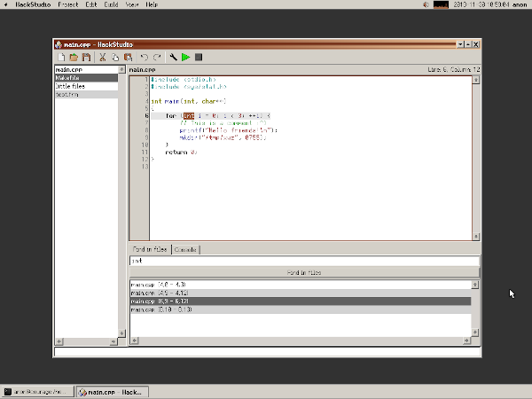This screenshot has width=532, height=399.
Task: Click the file list scrollbar down arrow
Action: [121, 333]
